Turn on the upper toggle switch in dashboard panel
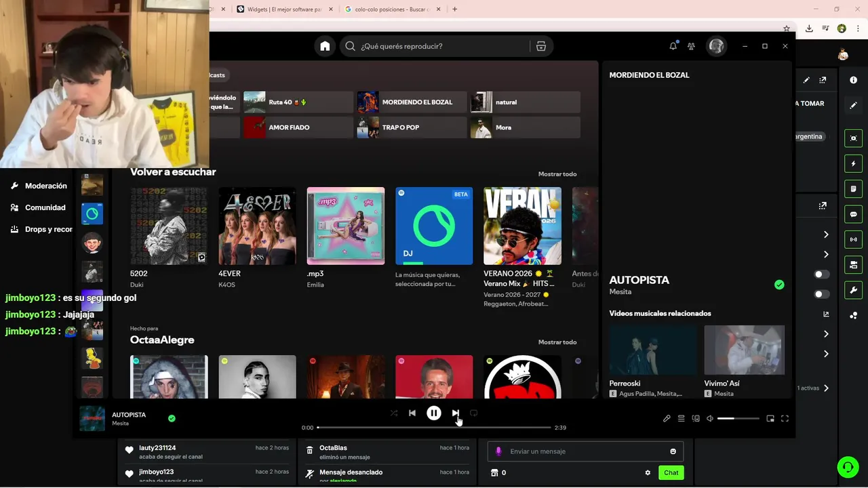868x488 pixels. (821, 274)
